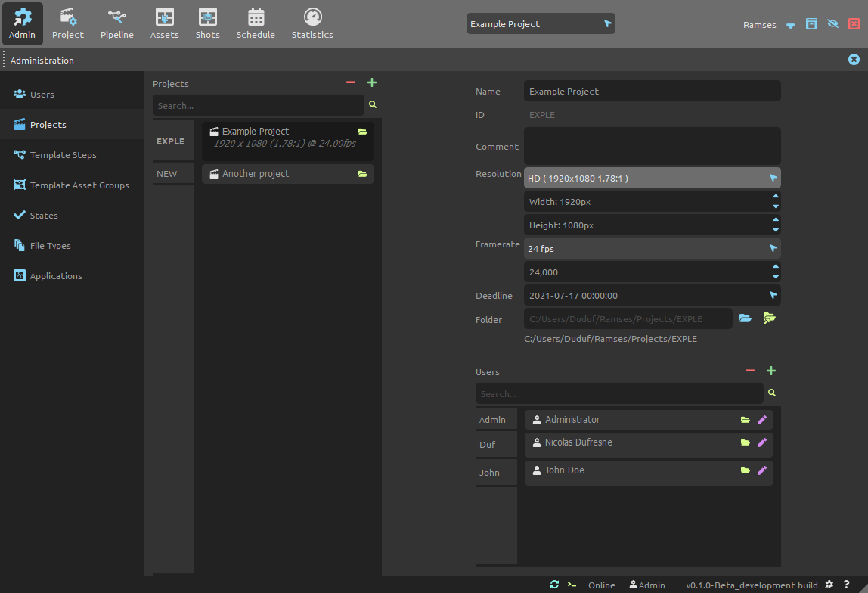868x593 pixels.
Task: Click the refresh icon in status bar
Action: (x=554, y=585)
